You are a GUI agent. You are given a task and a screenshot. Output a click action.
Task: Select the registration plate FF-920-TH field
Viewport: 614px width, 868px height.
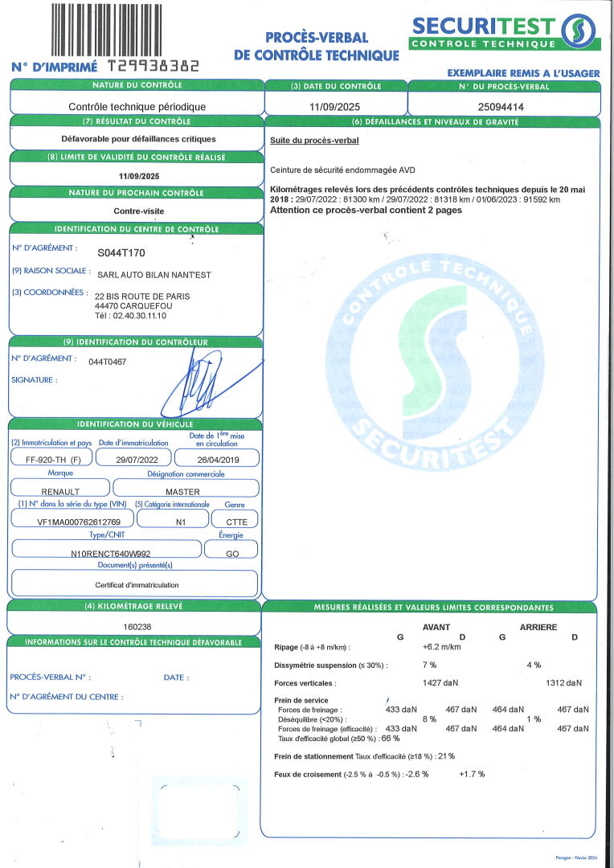click(49, 458)
